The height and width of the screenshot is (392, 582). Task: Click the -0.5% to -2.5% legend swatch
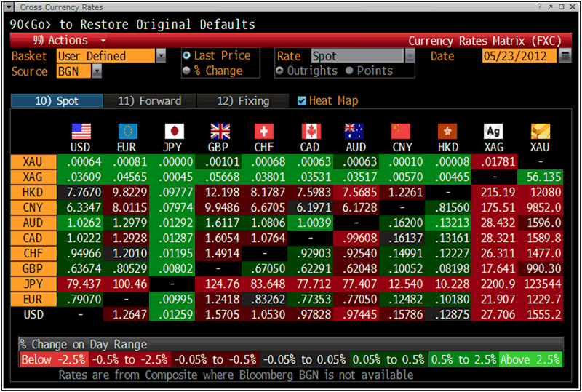(x=129, y=359)
